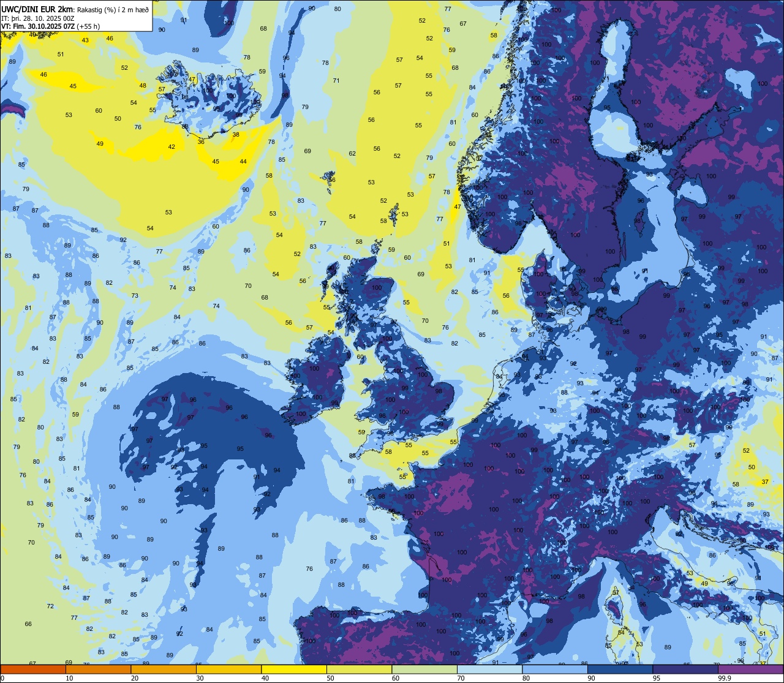Click the 0–10 dark orange legend swatch
Screen dimensions: 784x683
click(34, 669)
